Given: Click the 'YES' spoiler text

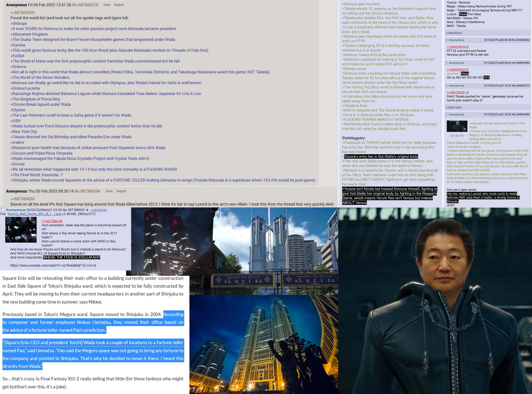Looking at the screenshot, I should coord(487,77).
